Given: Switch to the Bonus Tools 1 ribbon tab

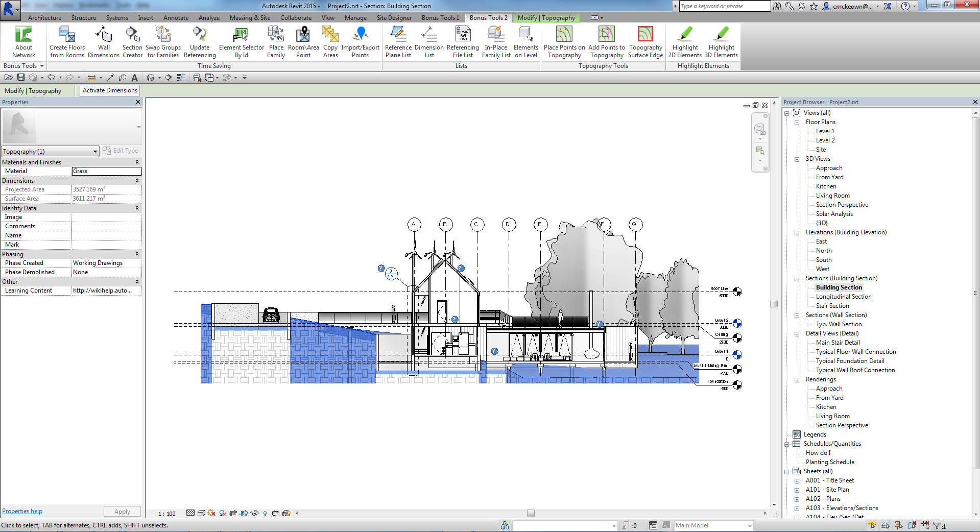Looking at the screenshot, I should tap(440, 17).
